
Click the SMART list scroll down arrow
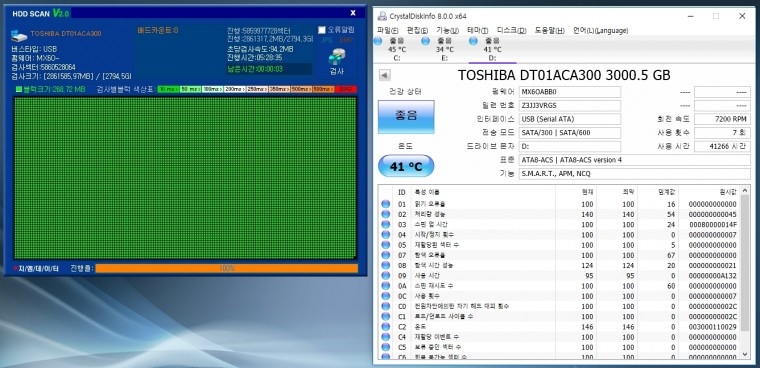click(745, 354)
